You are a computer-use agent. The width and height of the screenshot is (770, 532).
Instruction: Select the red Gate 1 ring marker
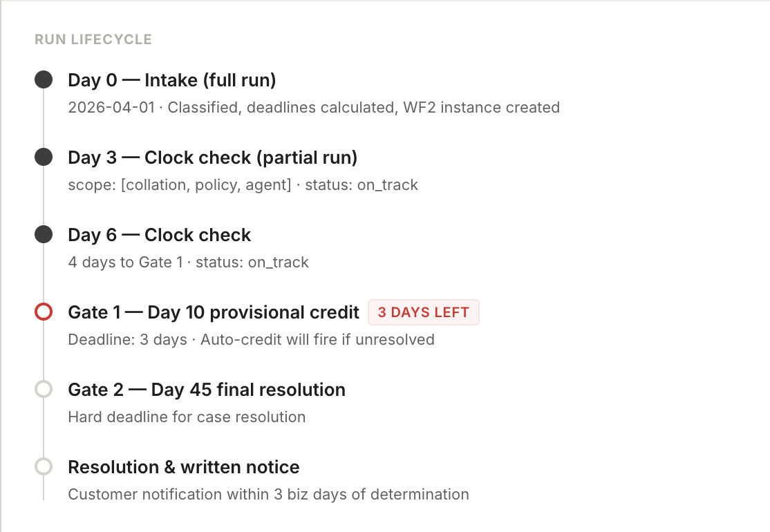tap(44, 312)
